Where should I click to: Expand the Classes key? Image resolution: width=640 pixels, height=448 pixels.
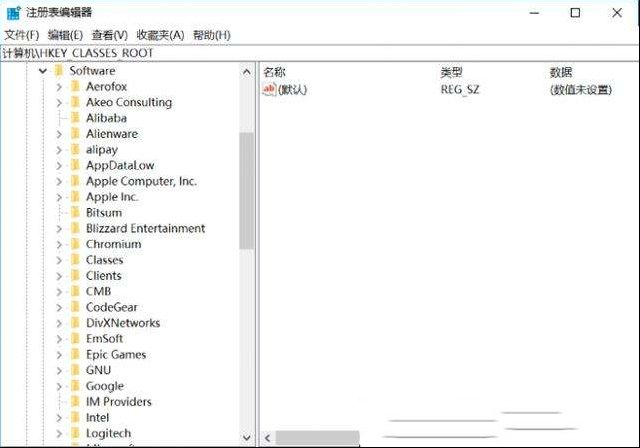59,260
